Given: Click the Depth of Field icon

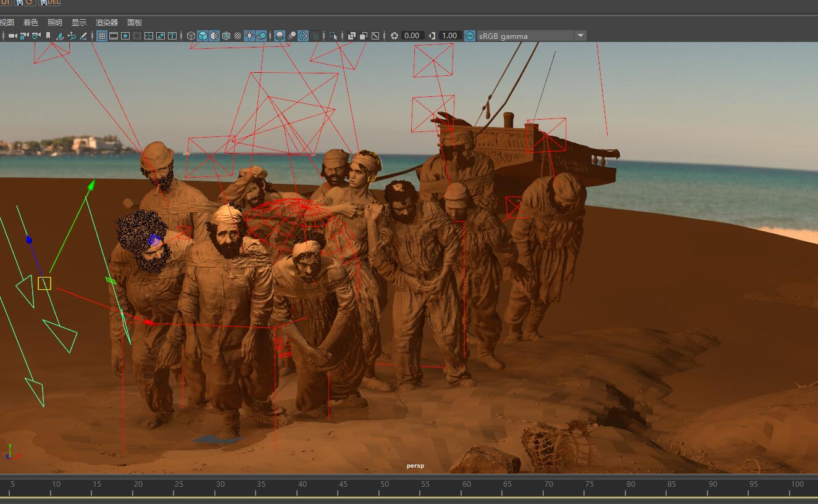Looking at the screenshot, I should tap(315, 36).
